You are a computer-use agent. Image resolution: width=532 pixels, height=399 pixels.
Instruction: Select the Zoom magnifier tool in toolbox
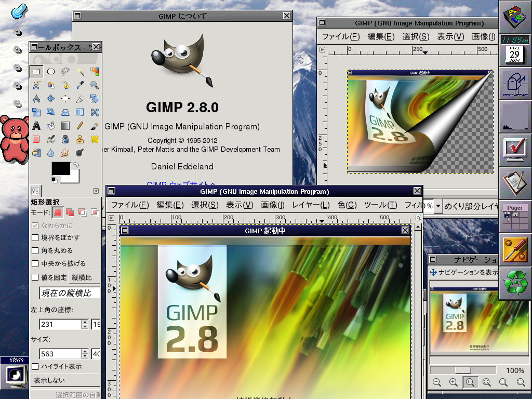tap(95, 85)
